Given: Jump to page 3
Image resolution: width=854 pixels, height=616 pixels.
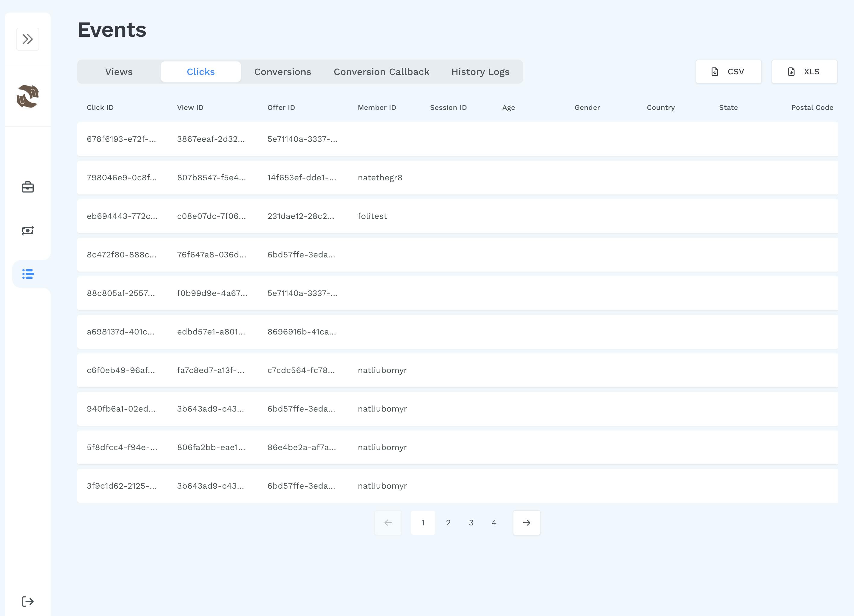Looking at the screenshot, I should pyautogui.click(x=471, y=523).
